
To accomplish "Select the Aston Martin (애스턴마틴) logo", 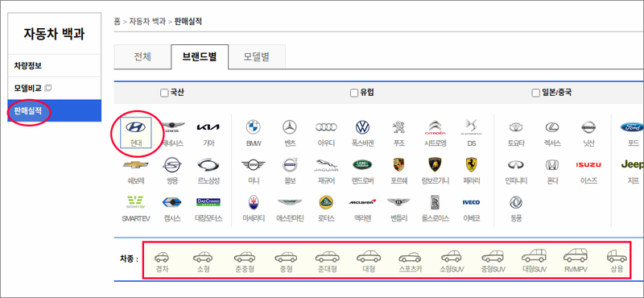I will pyautogui.click(x=290, y=202).
